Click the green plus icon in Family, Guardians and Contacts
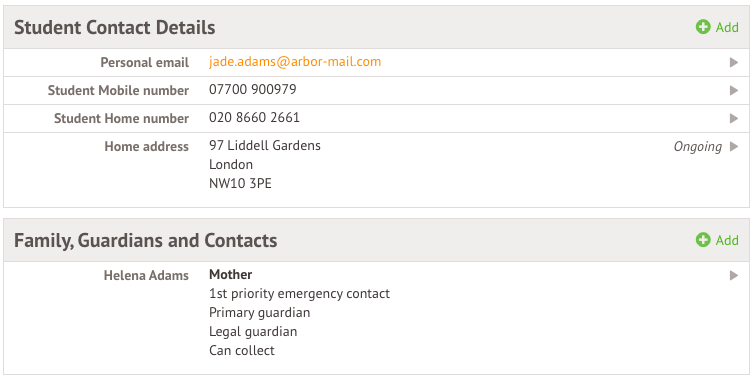 click(703, 240)
